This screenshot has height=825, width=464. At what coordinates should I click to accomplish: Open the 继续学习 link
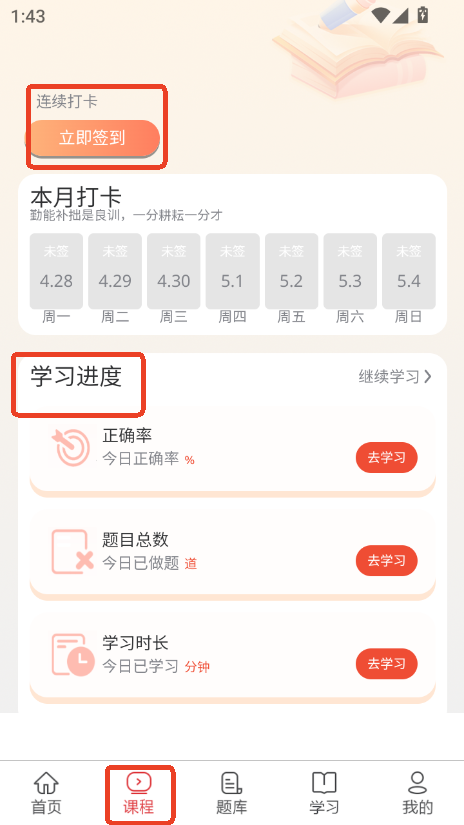395,377
